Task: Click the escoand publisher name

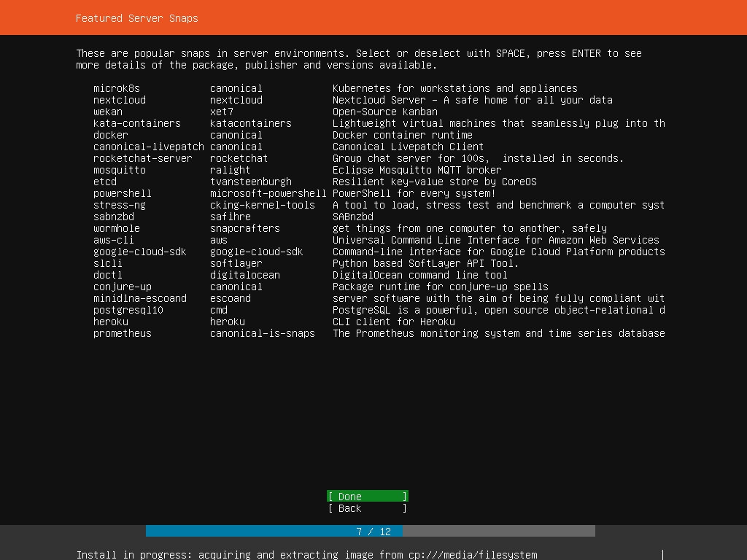Action: coord(230,298)
